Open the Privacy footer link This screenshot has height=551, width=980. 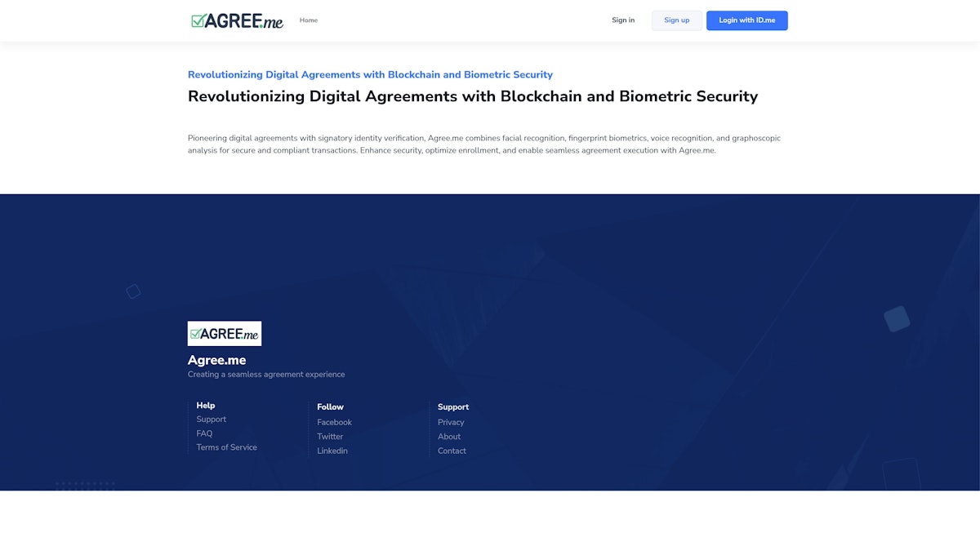point(451,422)
